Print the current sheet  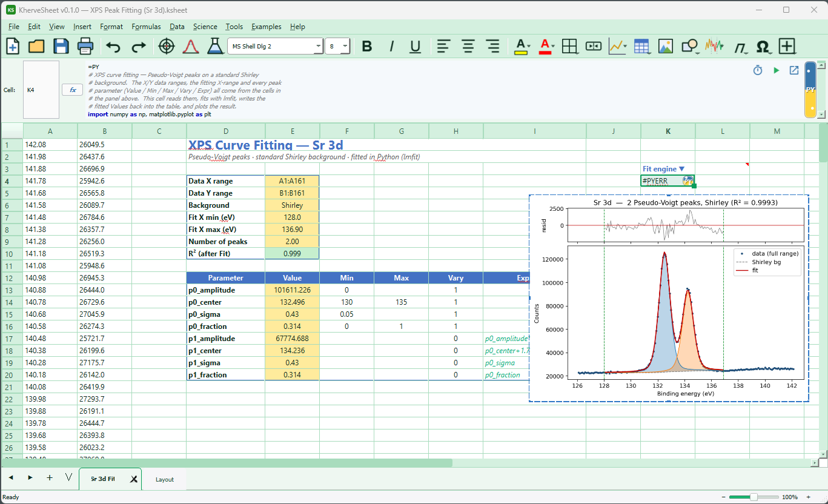pyautogui.click(x=85, y=46)
